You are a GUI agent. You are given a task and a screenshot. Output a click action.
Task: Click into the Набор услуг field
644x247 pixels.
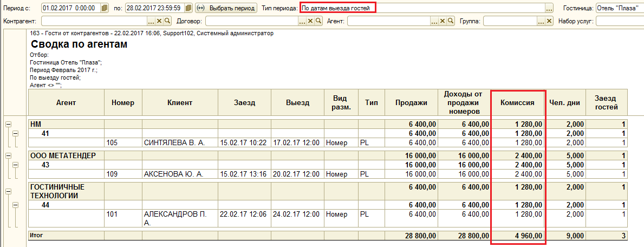[x=620, y=21]
